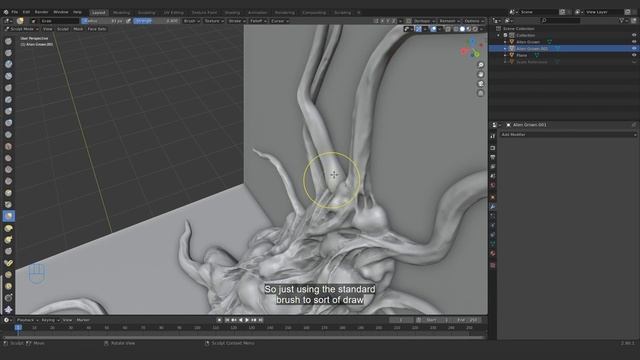Viewport: 640px width, 360px height.
Task: Select the active Grab brush tool
Action: tap(8, 216)
